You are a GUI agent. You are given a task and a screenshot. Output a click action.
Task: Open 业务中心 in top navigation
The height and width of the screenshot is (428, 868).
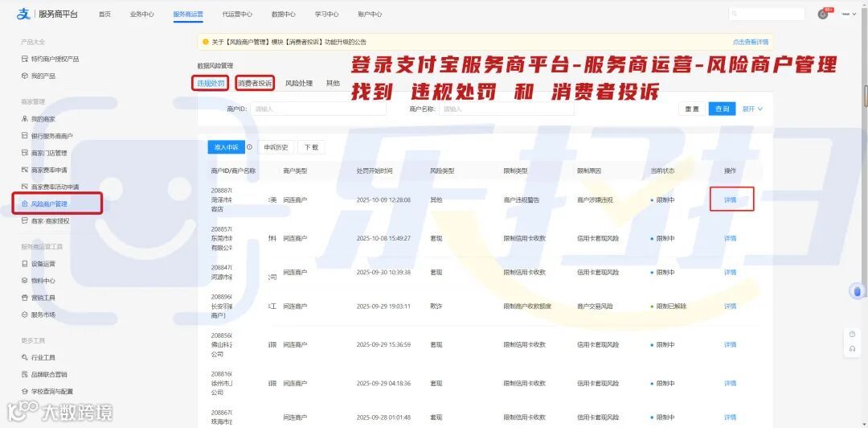click(141, 14)
